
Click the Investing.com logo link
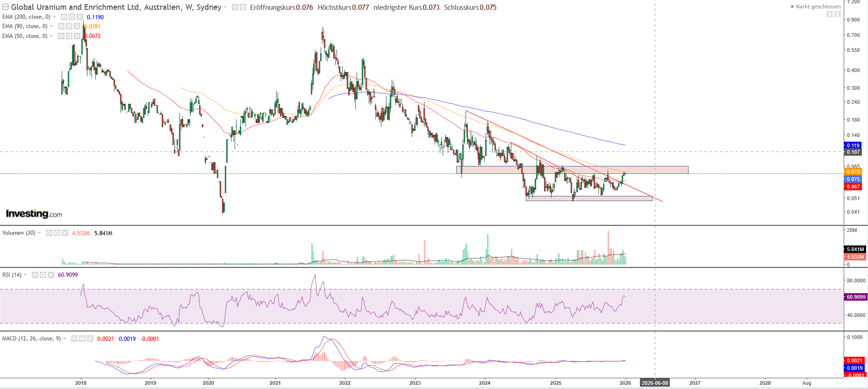(34, 214)
